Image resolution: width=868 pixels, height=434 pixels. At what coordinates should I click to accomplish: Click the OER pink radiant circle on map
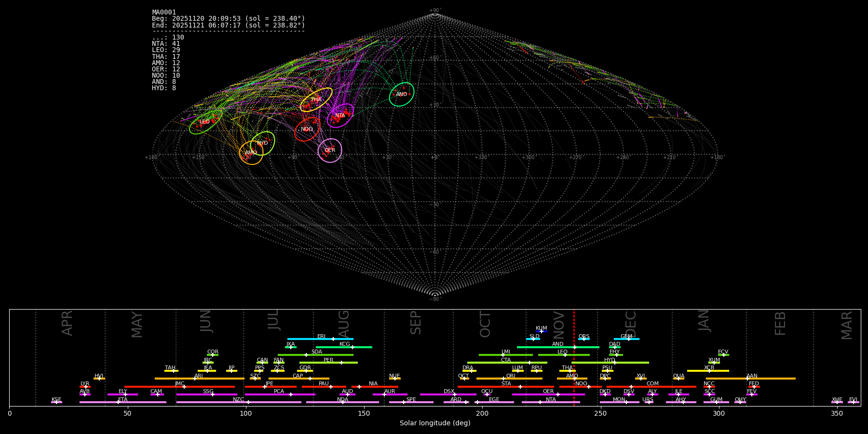[330, 150]
